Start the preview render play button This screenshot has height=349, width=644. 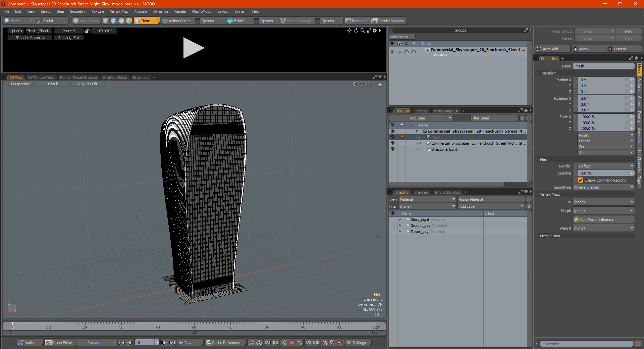pyautogui.click(x=194, y=48)
